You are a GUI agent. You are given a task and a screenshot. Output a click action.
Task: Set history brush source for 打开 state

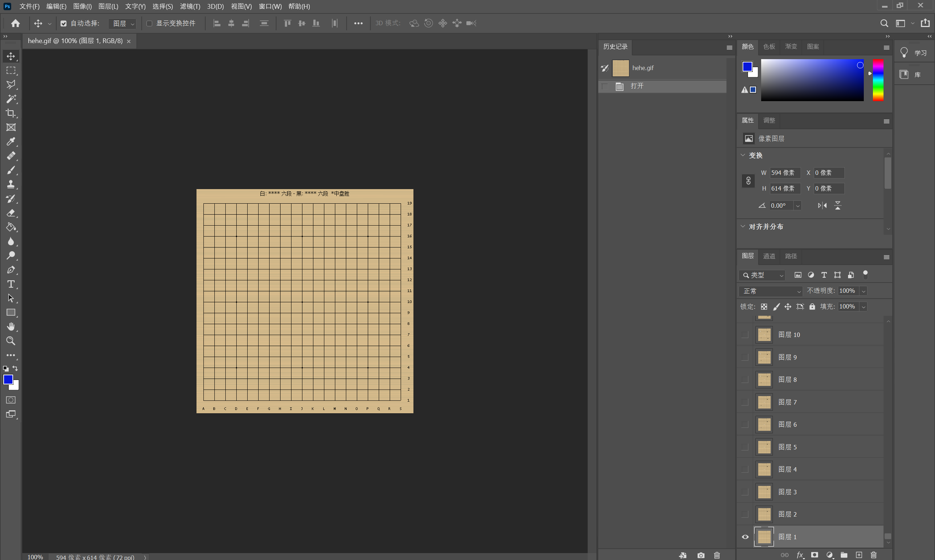pos(605,87)
